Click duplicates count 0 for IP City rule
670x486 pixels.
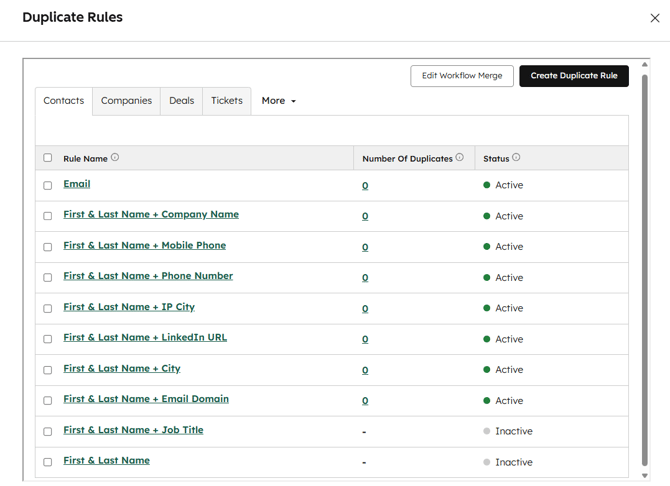point(365,309)
